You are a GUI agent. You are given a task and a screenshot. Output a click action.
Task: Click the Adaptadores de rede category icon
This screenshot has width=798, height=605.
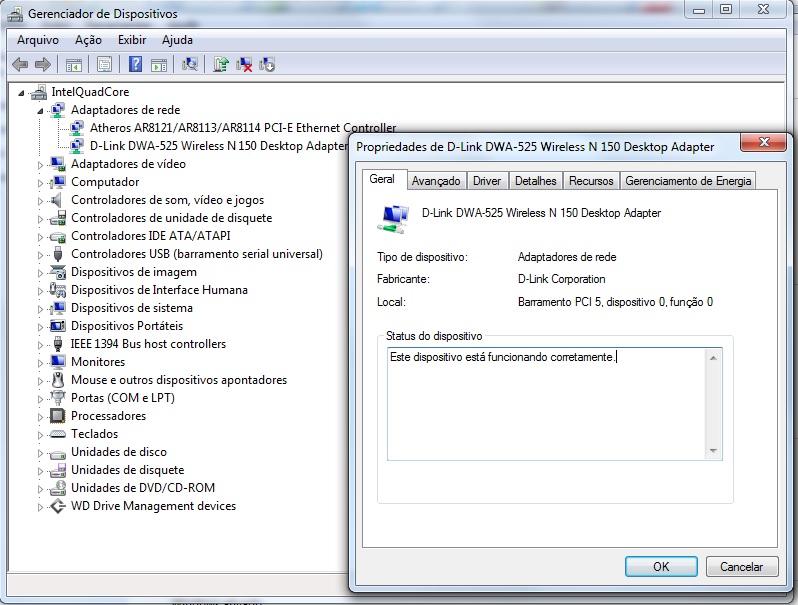pyautogui.click(x=58, y=110)
